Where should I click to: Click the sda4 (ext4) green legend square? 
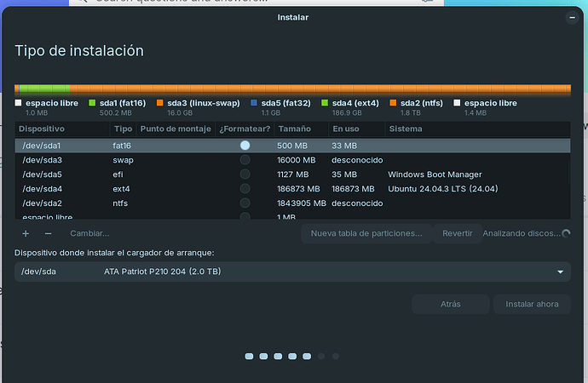[x=325, y=103]
